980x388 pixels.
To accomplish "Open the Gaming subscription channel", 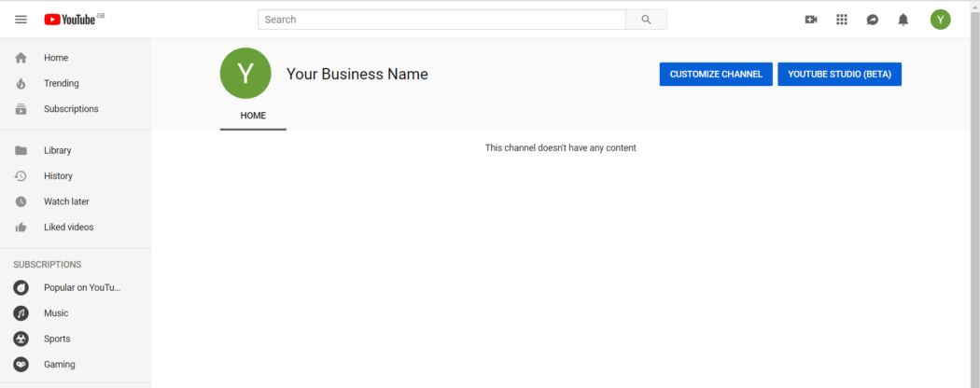I will click(60, 365).
